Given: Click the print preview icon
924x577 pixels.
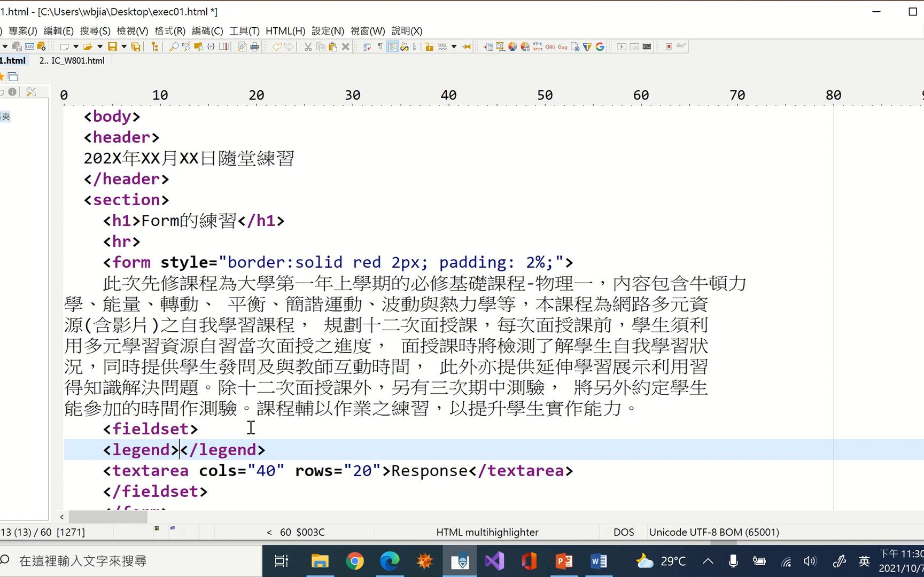Looking at the screenshot, I should click(x=242, y=46).
